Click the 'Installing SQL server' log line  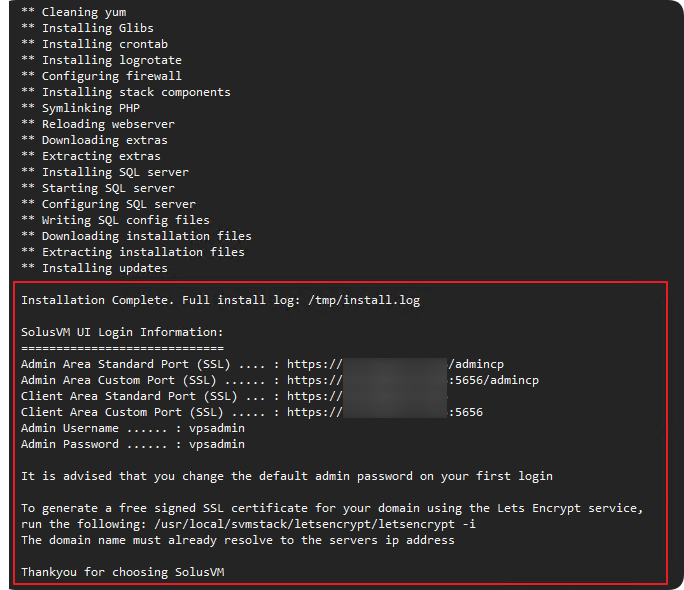[x=105, y=172]
